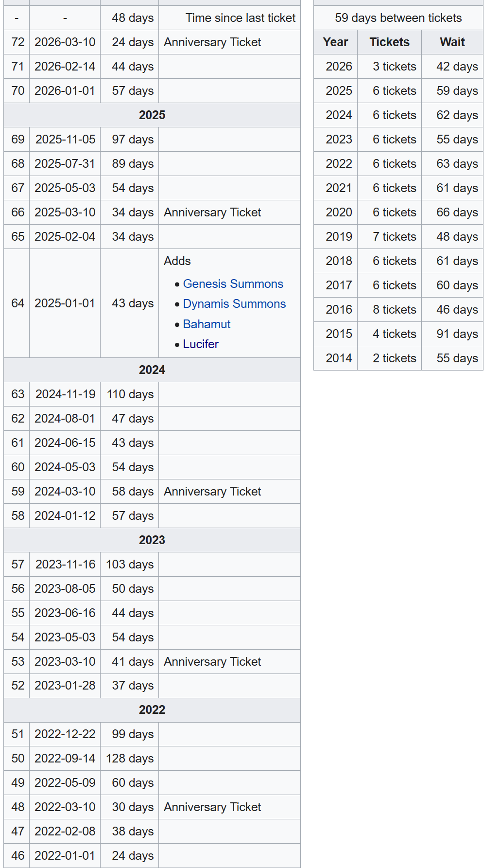Select the '59 days between tickets' text
The image size is (500, 868).
coord(398,18)
